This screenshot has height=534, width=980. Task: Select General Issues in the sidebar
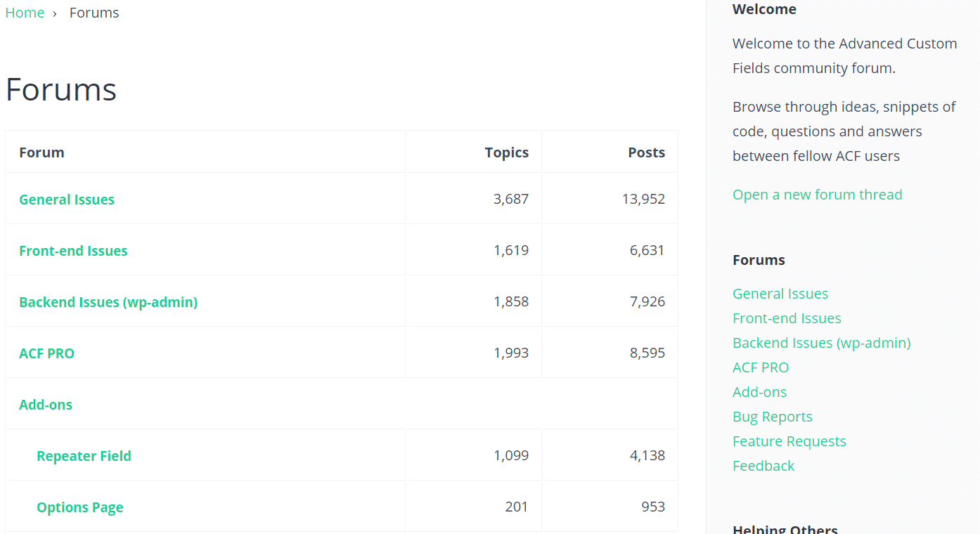(x=780, y=294)
